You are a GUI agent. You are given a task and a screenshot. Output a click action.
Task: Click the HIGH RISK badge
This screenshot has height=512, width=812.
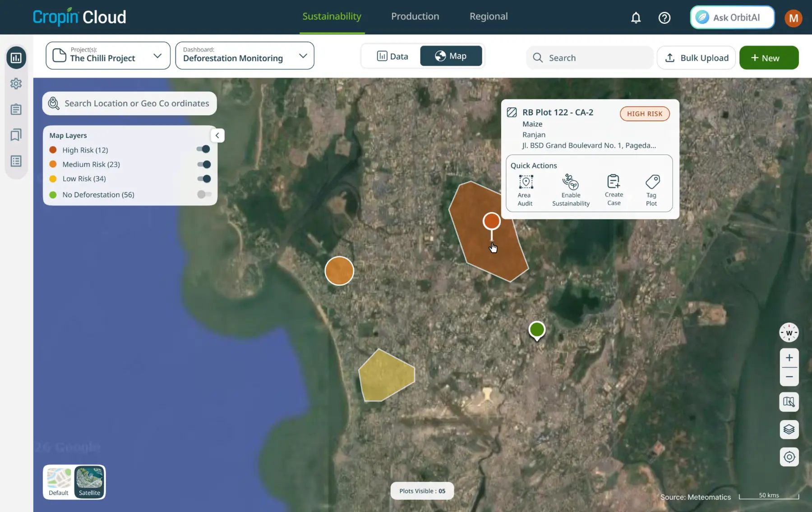click(x=645, y=114)
